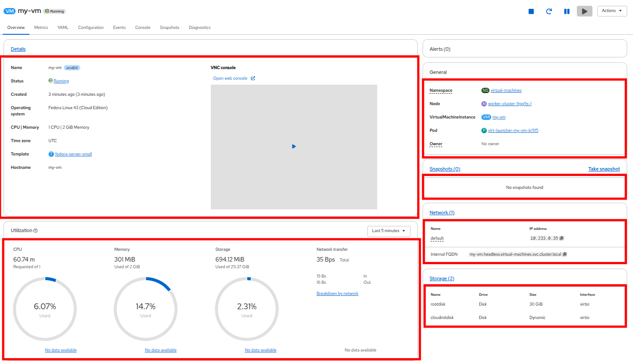Click the CPU usage donut chart

point(45,308)
